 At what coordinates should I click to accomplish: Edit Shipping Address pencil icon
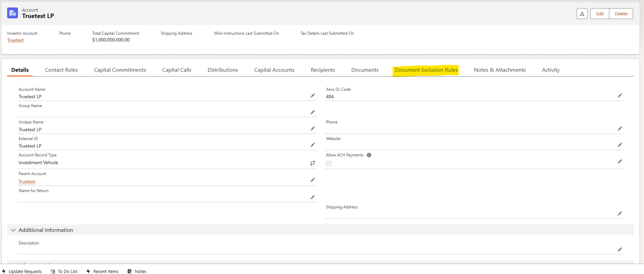click(x=620, y=213)
